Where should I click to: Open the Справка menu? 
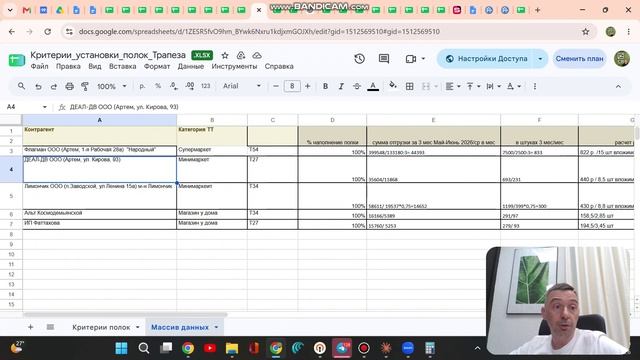(279, 66)
